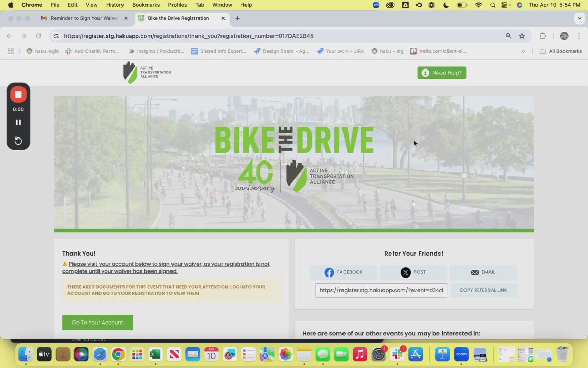Open the Design Board bookmark

coord(281,51)
